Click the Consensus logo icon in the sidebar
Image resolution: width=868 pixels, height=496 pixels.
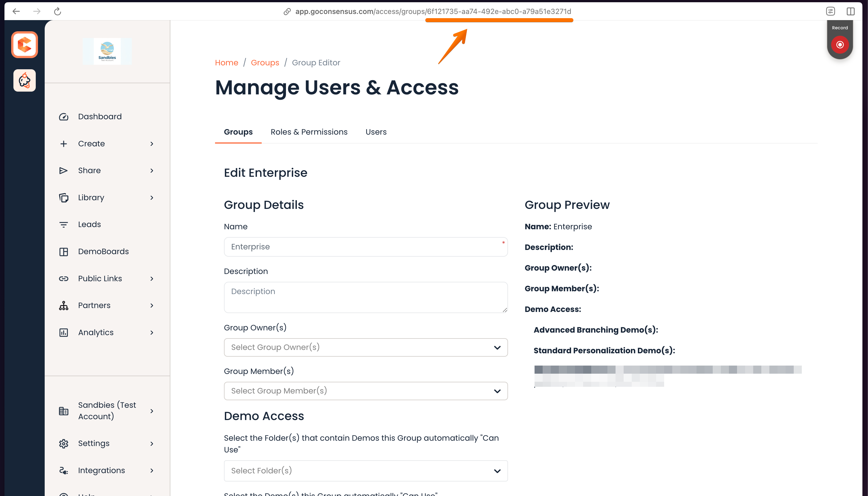coord(25,45)
